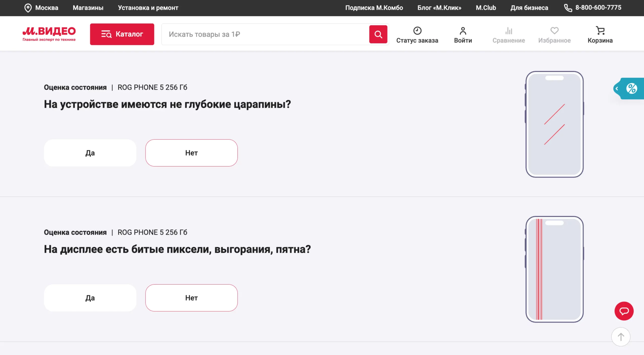Answer Нет for shallow scratches question
Image resolution: width=644 pixels, height=355 pixels.
[x=191, y=153]
